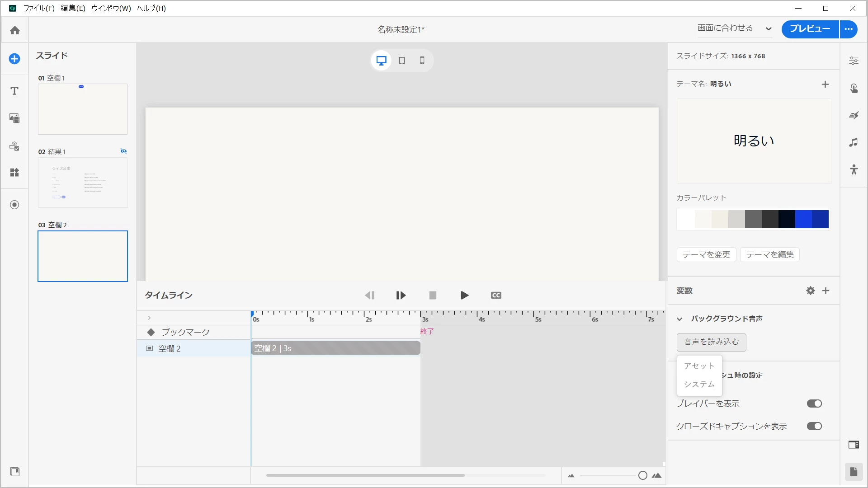
Task: Click the テーマを変更 button
Action: click(x=706, y=254)
